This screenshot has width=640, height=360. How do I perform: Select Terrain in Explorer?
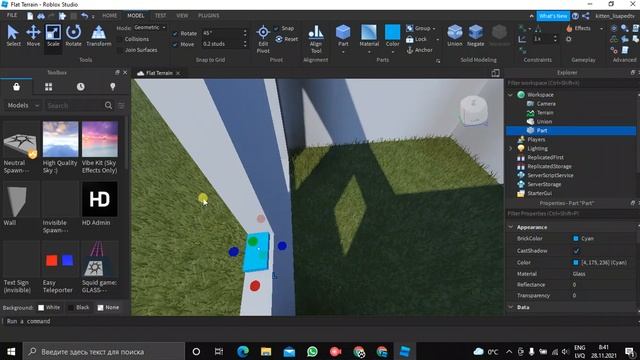pos(545,113)
